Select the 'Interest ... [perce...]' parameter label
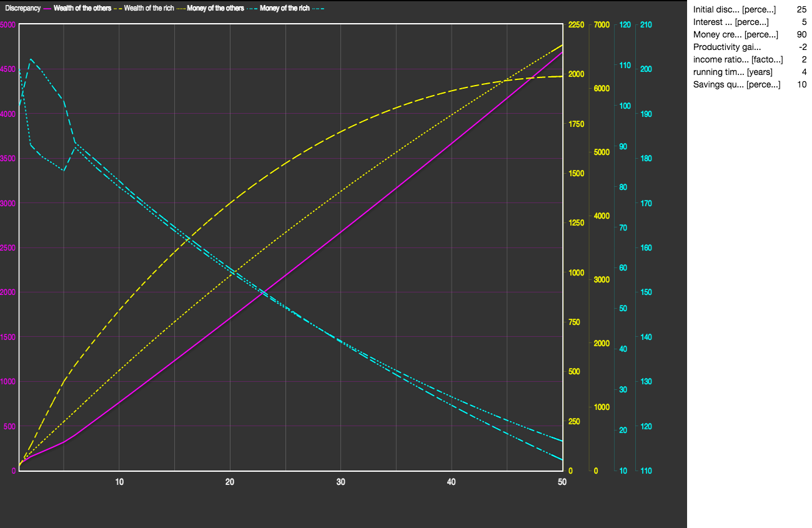This screenshot has height=528, width=812. (x=731, y=22)
